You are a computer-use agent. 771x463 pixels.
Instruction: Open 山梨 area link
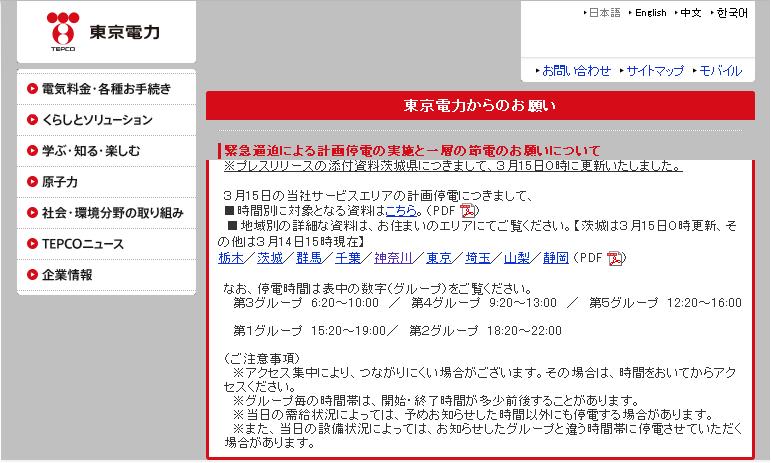point(517,258)
